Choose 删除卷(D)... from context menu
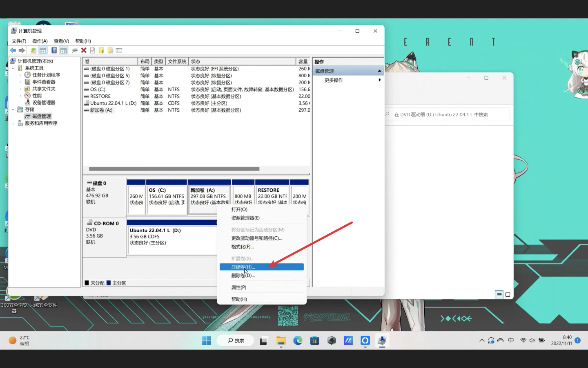Image resolution: width=588 pixels, height=368 pixels. pyautogui.click(x=262, y=276)
